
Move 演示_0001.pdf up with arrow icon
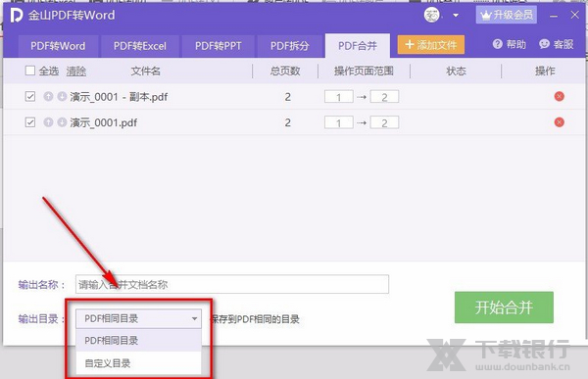pos(48,122)
